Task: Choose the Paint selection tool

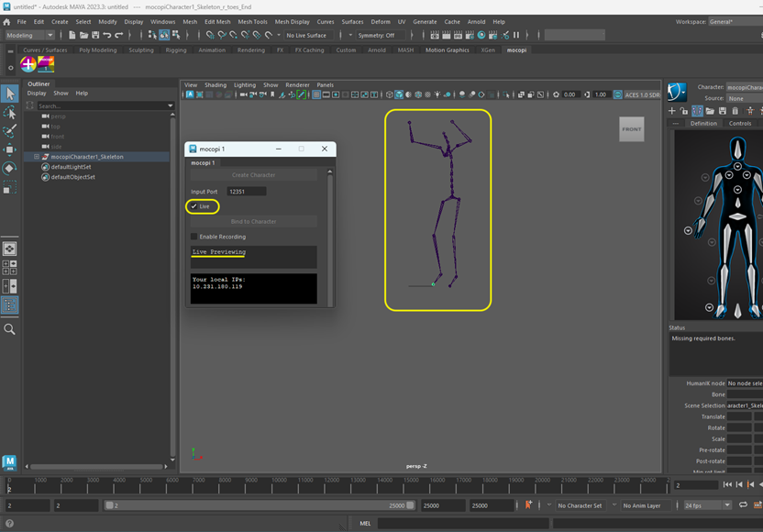Action: [10, 130]
